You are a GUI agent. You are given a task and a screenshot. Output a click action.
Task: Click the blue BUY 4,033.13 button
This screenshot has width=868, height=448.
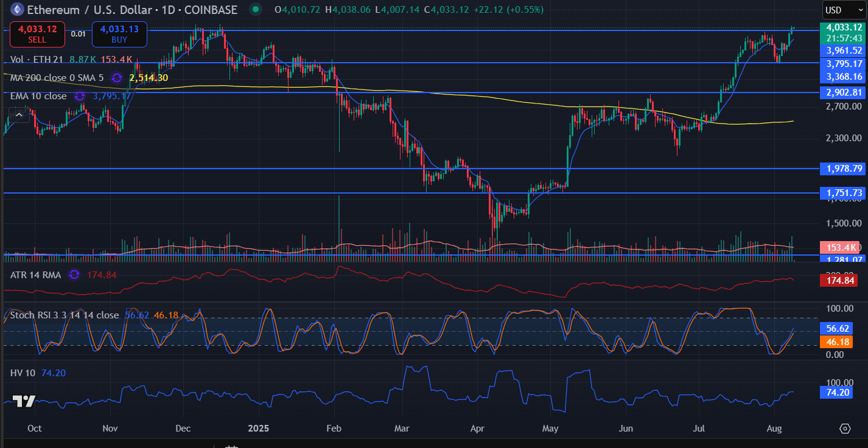tap(119, 34)
